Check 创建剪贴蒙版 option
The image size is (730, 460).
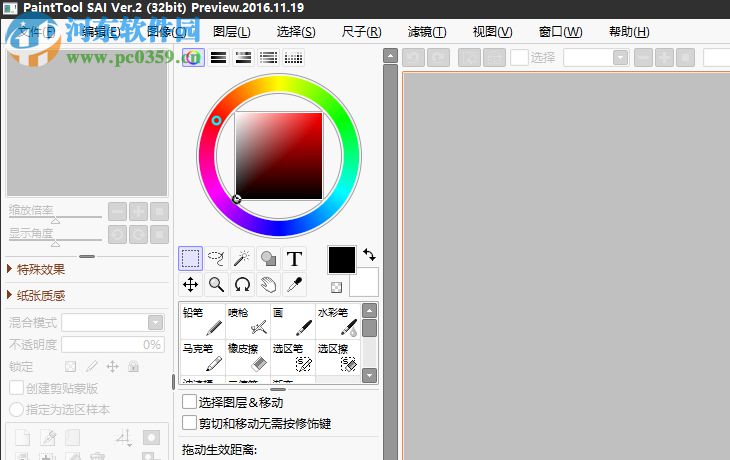tap(16, 387)
